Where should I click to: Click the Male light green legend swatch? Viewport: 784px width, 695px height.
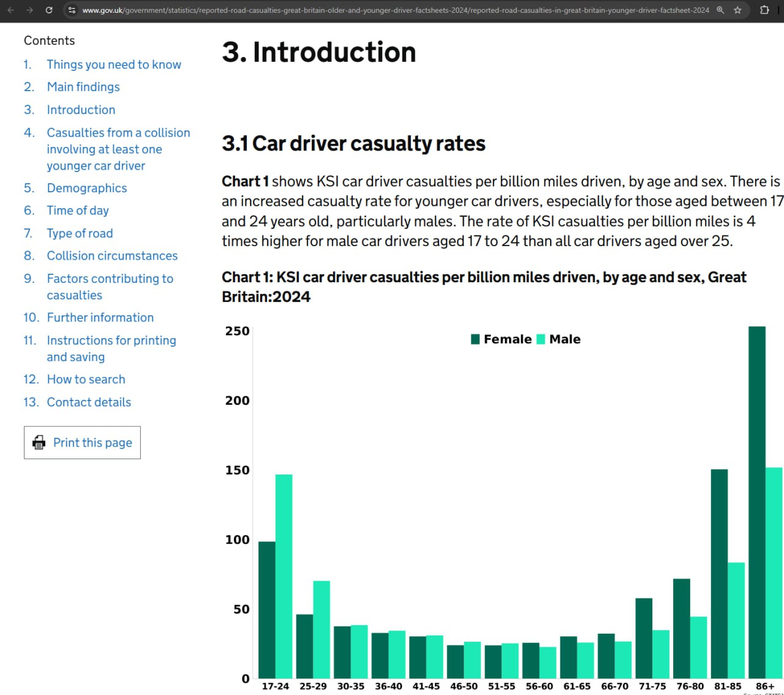coord(541,339)
